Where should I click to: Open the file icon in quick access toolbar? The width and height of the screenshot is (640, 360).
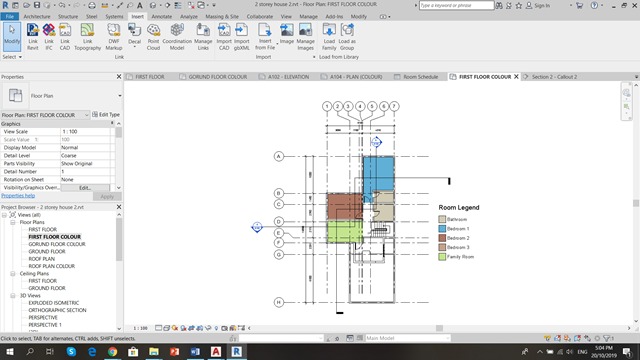click(x=27, y=5)
